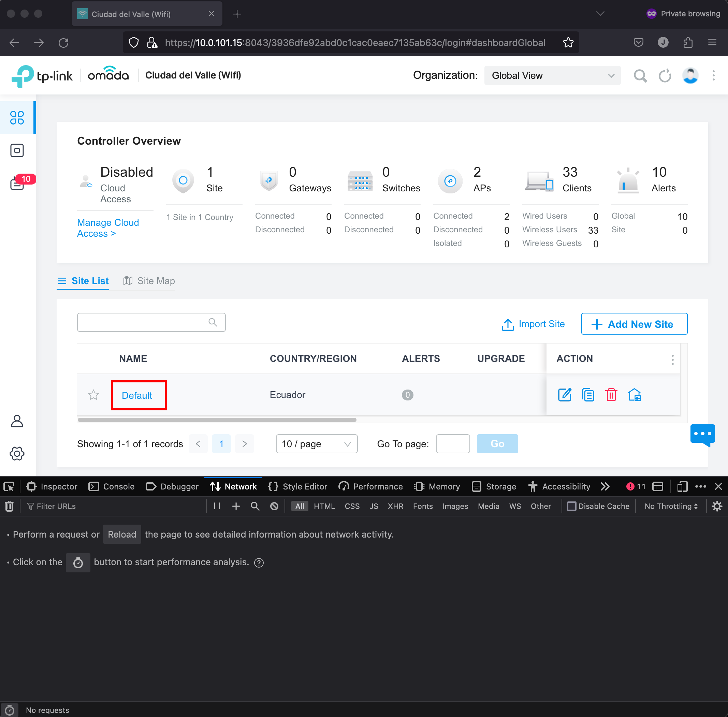Click the delete icon for Default site
Screen dimensions: 728x717
point(611,395)
